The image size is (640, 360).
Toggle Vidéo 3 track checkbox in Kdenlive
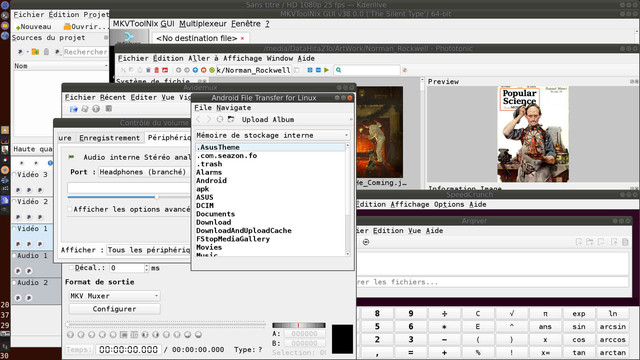pos(14,174)
